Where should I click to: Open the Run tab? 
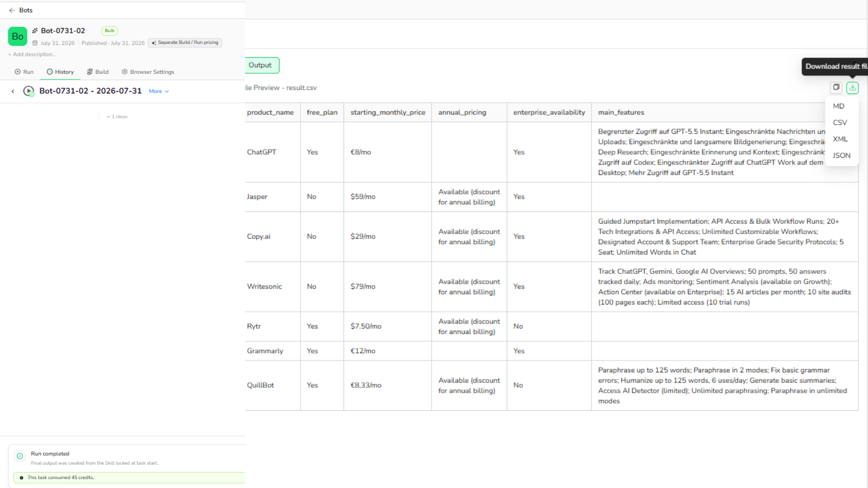click(x=24, y=72)
